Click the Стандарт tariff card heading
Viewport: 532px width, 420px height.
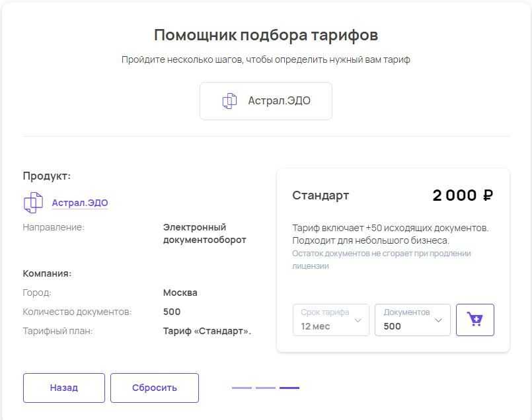[x=321, y=195]
